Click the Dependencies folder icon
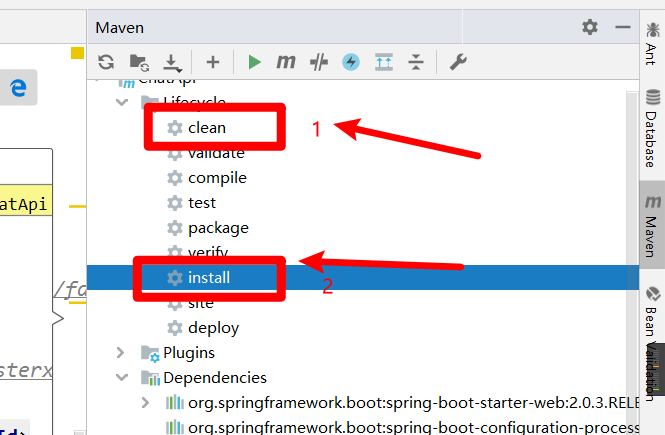Screen dimensions: 665x435 (x=150, y=378)
